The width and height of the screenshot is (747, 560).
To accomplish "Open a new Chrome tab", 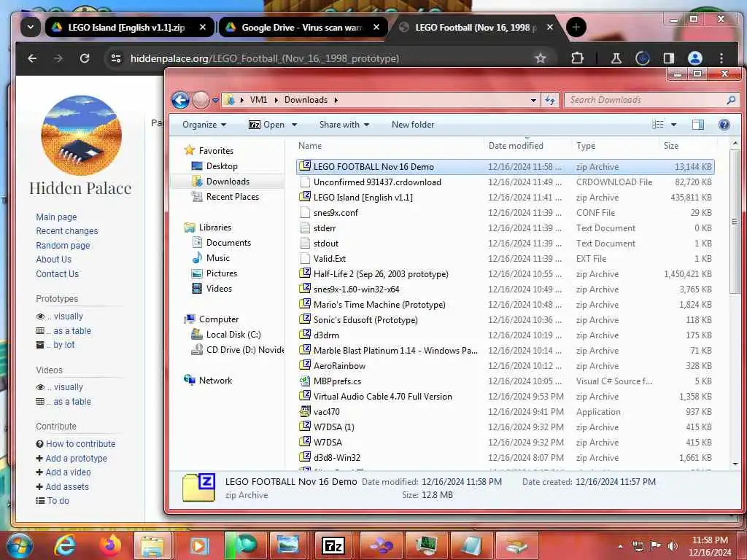I will [x=576, y=27].
